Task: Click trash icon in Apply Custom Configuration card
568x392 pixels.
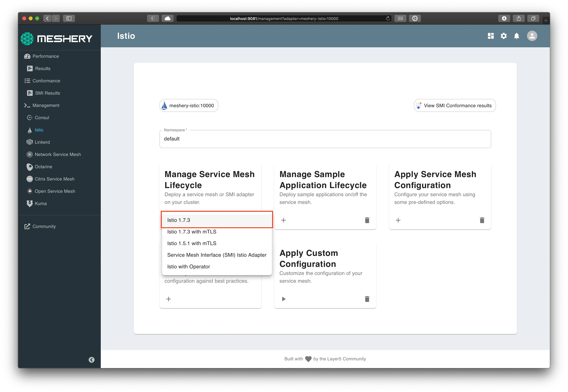Action: (367, 299)
